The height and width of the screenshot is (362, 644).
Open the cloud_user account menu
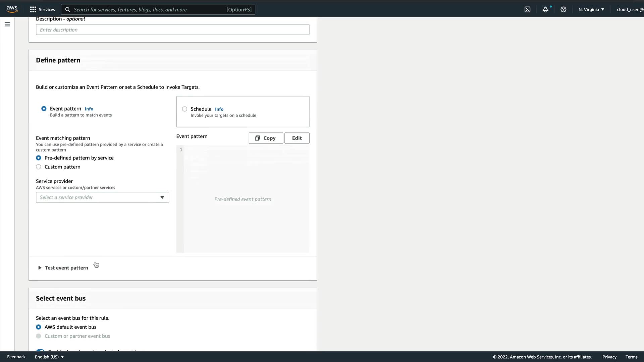coord(630,9)
